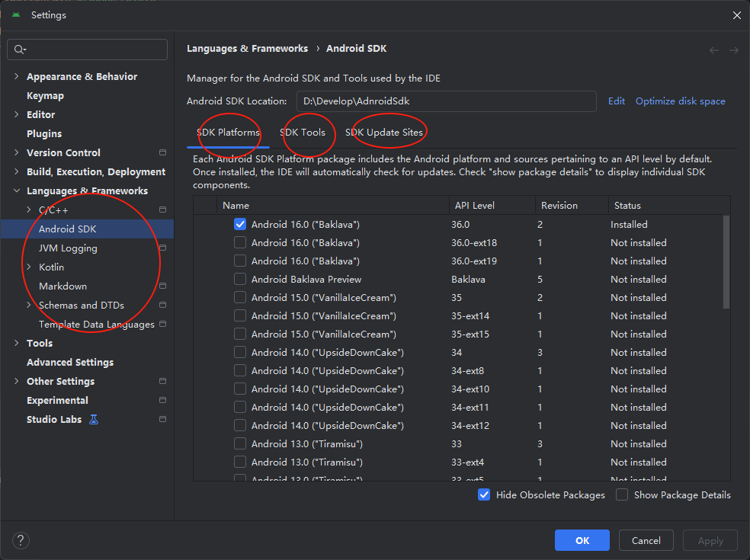Check Android 15.0 VanillaIceCream 35-ext14
This screenshot has height=560, width=750.
(240, 315)
